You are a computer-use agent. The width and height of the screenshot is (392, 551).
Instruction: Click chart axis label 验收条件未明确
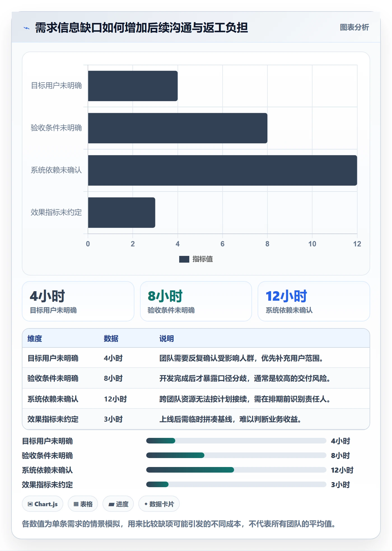click(x=56, y=128)
